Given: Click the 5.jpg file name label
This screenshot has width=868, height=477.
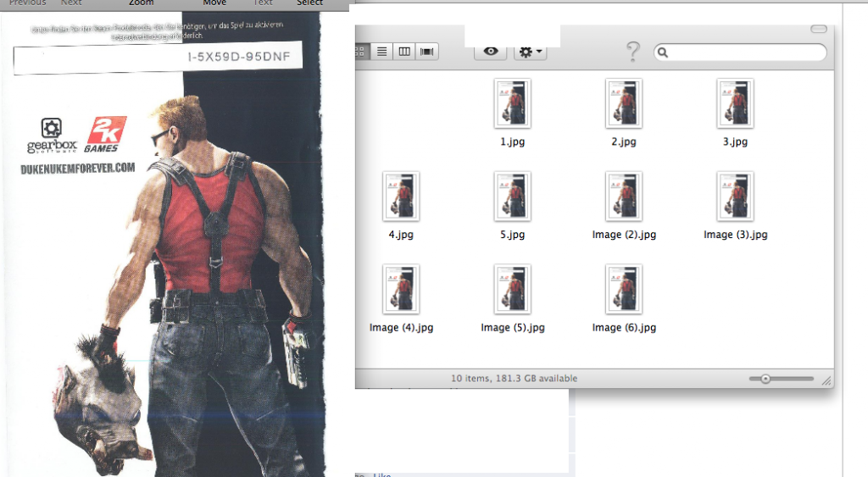Looking at the screenshot, I should [513, 235].
